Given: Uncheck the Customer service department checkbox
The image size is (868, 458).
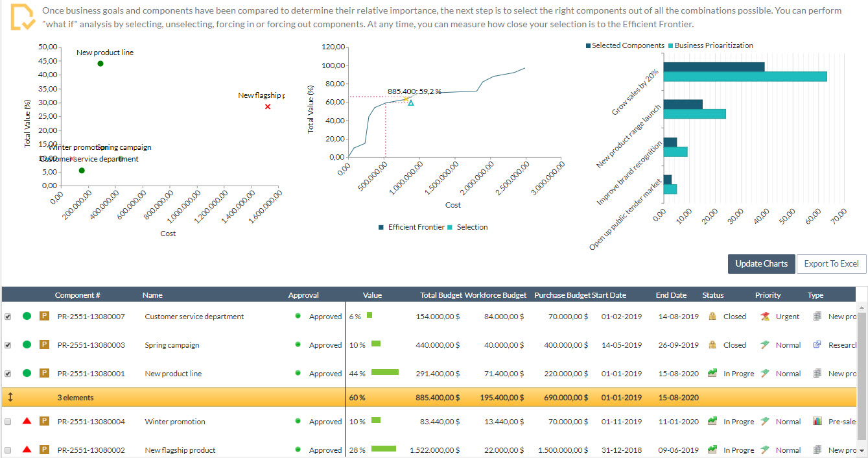Looking at the screenshot, I should coord(8,317).
